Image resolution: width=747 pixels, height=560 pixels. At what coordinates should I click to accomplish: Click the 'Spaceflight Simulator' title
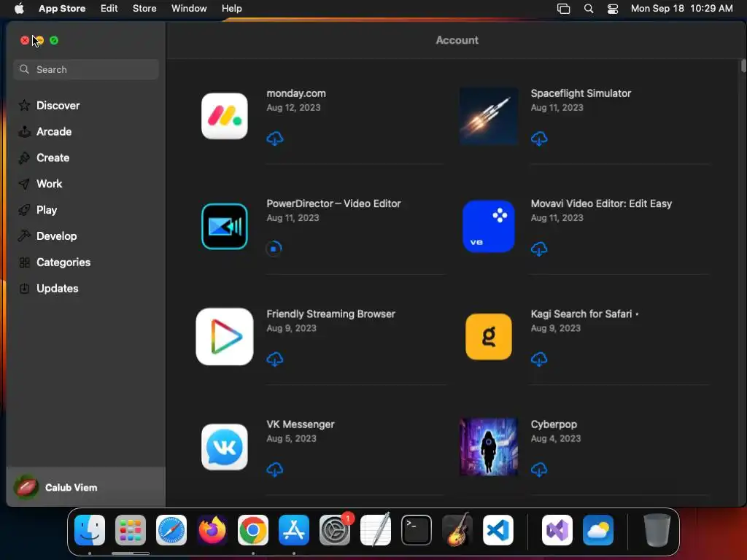click(581, 93)
